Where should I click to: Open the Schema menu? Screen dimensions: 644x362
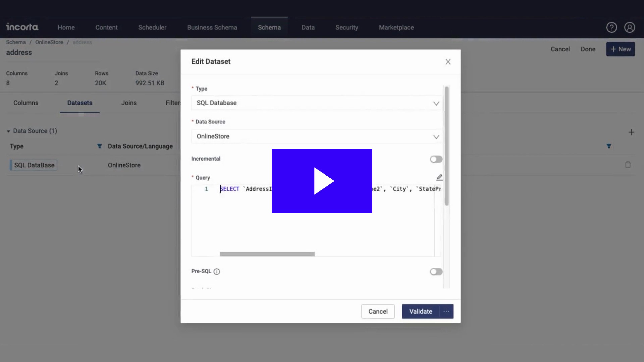[x=269, y=27]
